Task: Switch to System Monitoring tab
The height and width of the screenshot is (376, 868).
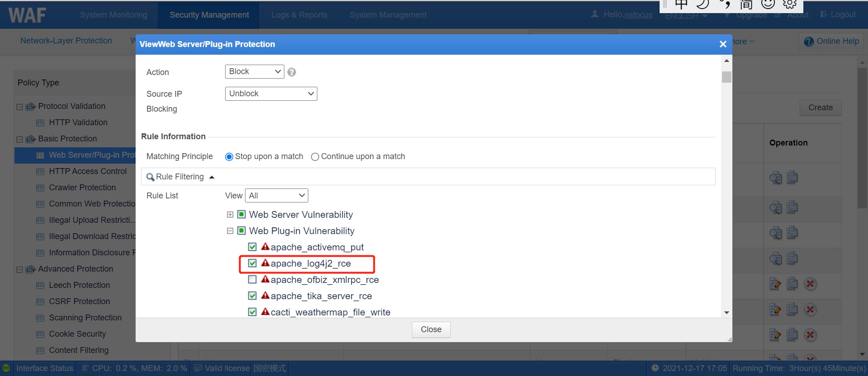Action: (x=113, y=15)
